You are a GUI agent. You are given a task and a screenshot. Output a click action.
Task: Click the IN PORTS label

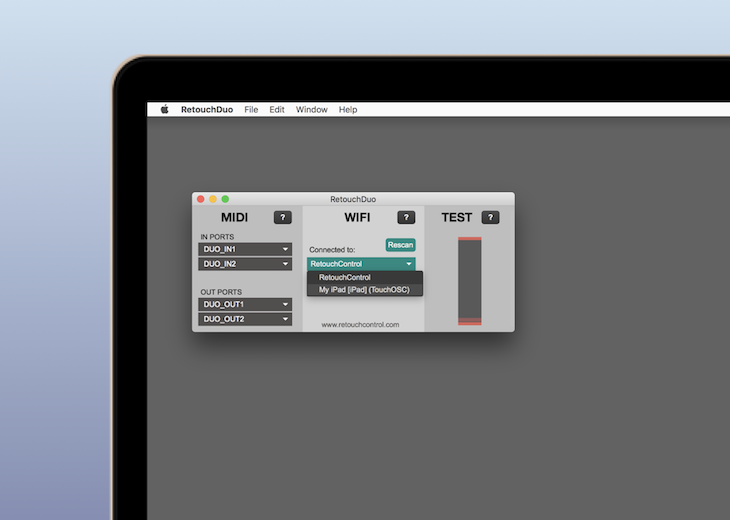point(217,237)
